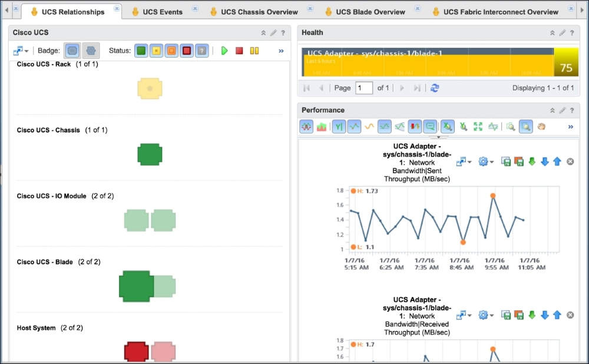
Task: Open Sent Throughput chart navigation dropdown
Action: click(x=464, y=162)
